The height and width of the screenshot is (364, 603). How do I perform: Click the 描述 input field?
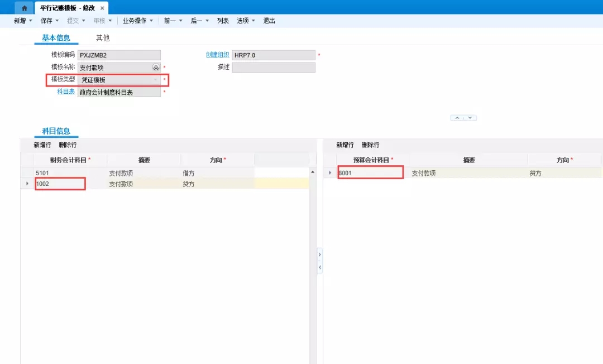pyautogui.click(x=274, y=67)
